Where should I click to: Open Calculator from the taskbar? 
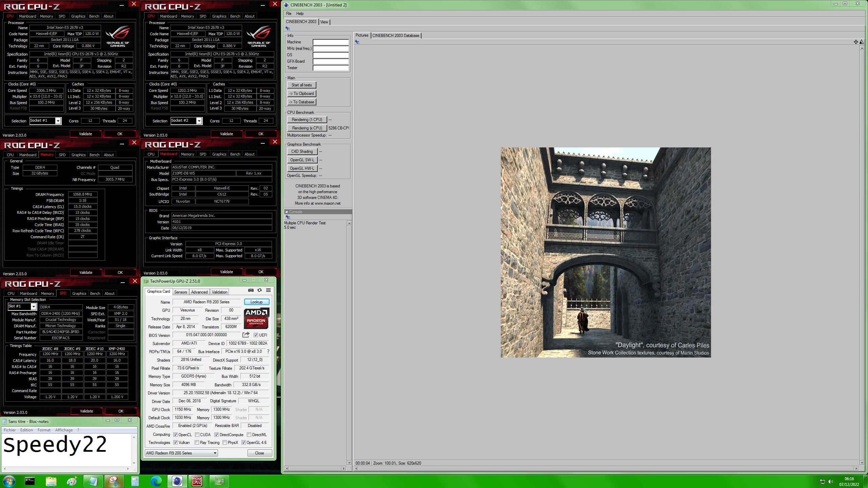135,481
